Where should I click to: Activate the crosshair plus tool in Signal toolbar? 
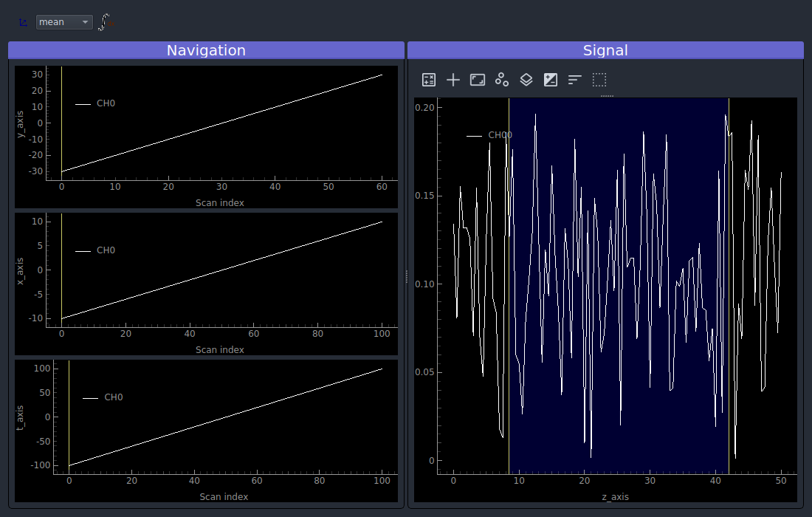(453, 80)
